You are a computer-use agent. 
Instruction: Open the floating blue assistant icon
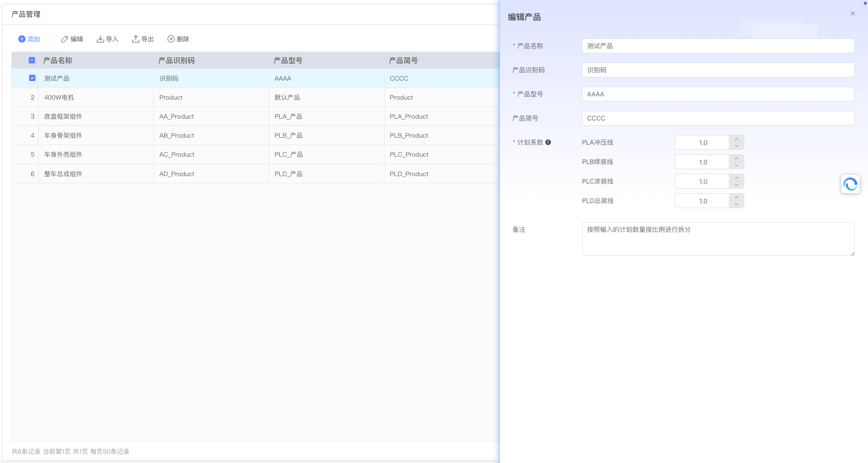tap(850, 184)
